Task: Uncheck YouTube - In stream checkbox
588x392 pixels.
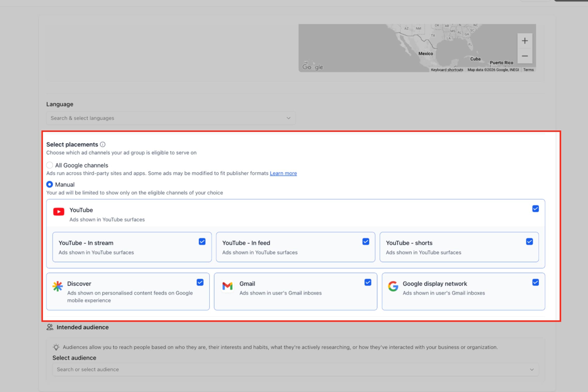Action: click(x=202, y=241)
